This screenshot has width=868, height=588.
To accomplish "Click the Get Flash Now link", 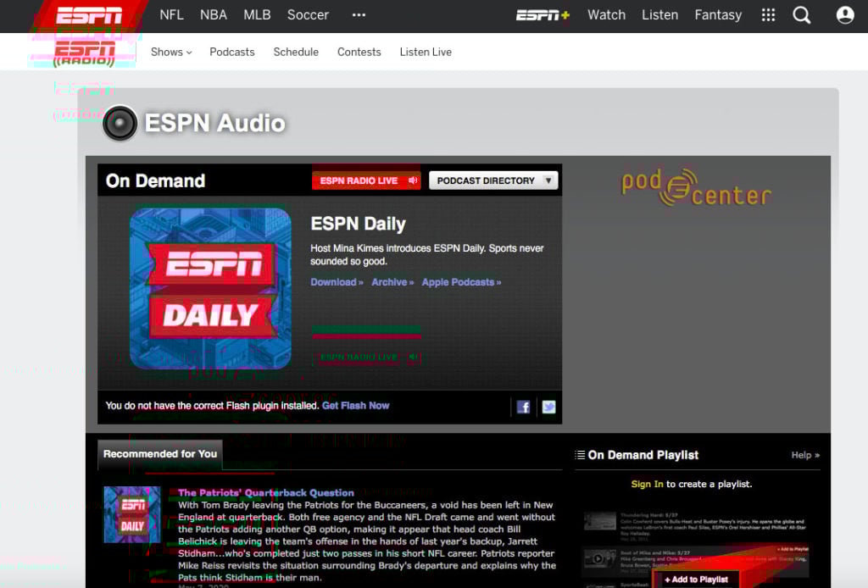I will [355, 406].
